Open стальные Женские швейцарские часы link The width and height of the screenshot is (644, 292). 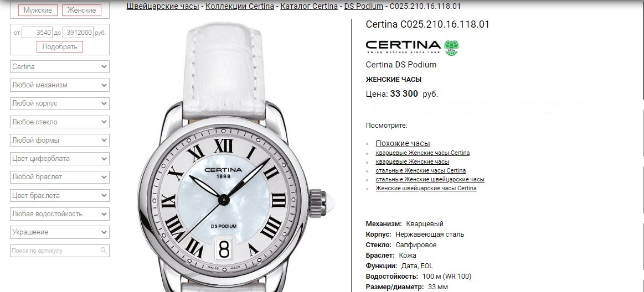[430, 179]
